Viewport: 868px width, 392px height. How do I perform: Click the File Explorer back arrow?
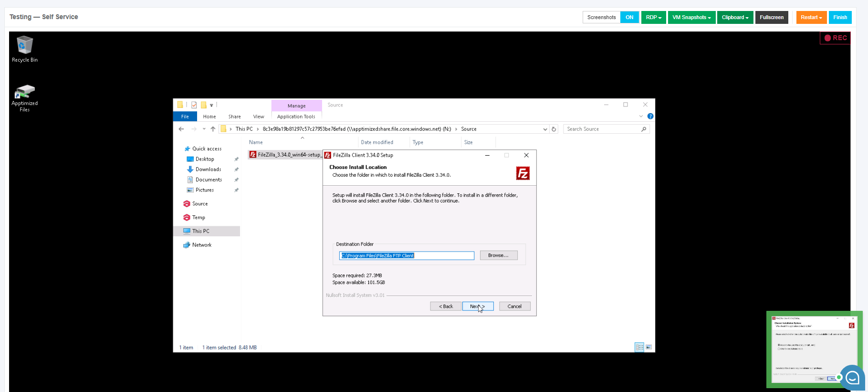pyautogui.click(x=181, y=129)
